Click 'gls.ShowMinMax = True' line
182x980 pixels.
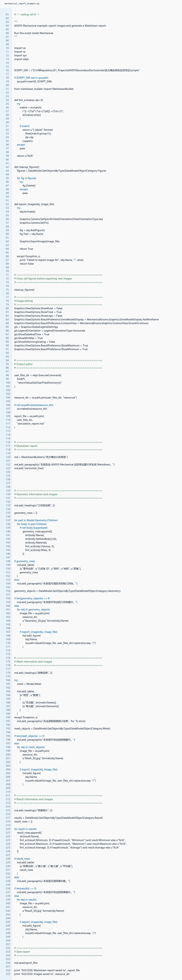pyautogui.click(x=29, y=338)
